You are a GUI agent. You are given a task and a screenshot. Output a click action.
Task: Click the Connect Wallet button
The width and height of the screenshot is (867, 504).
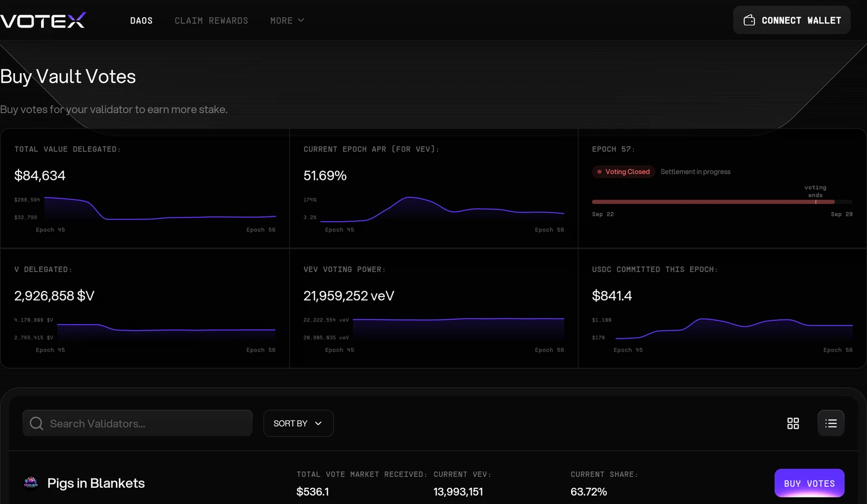coord(792,20)
